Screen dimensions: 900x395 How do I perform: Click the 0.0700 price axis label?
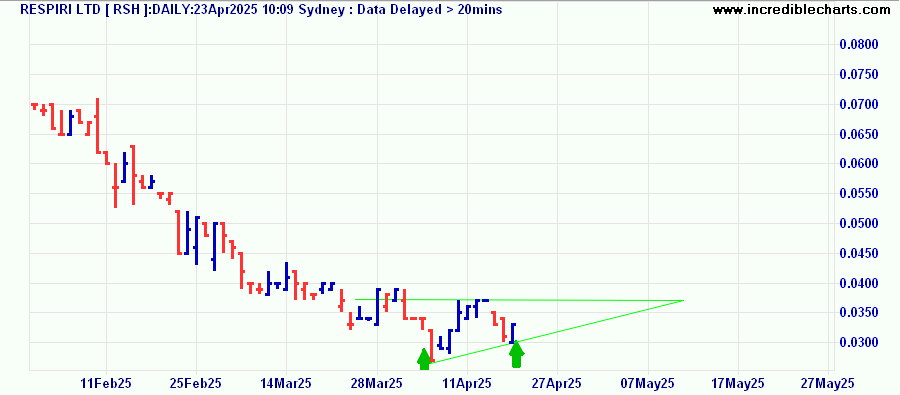(859, 104)
